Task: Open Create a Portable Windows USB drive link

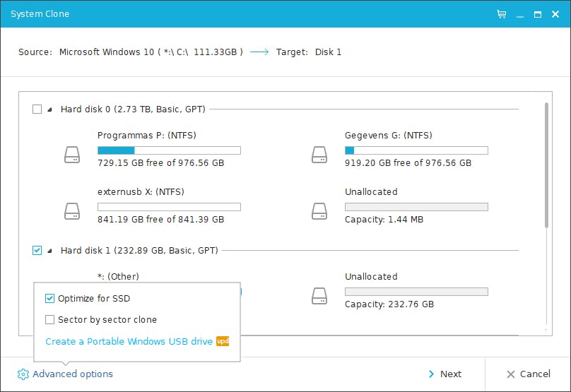Action: point(129,342)
